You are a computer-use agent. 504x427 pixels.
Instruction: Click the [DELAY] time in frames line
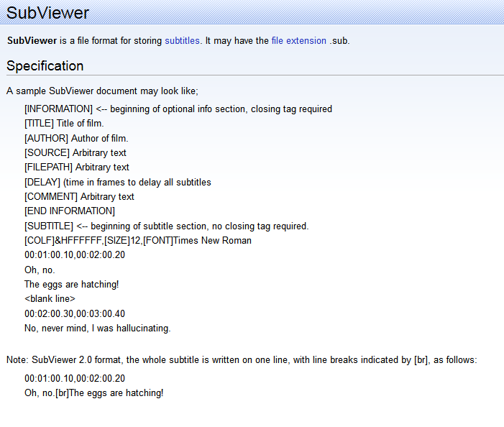point(117,182)
